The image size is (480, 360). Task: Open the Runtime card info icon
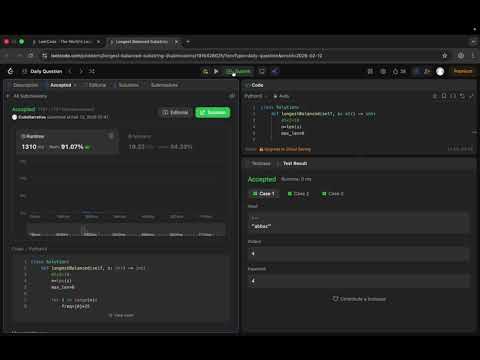coord(111,136)
